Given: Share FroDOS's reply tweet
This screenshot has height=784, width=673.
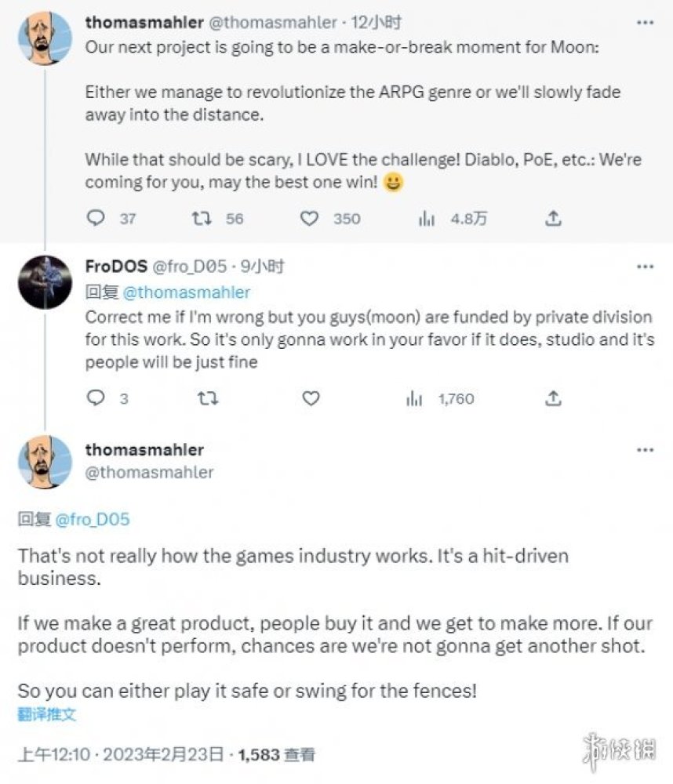Looking at the screenshot, I should [554, 399].
